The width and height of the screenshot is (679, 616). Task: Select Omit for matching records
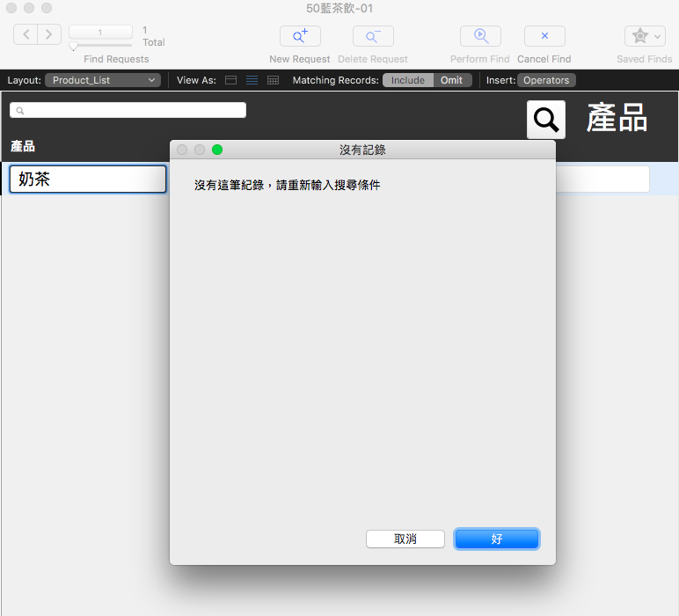click(x=452, y=80)
